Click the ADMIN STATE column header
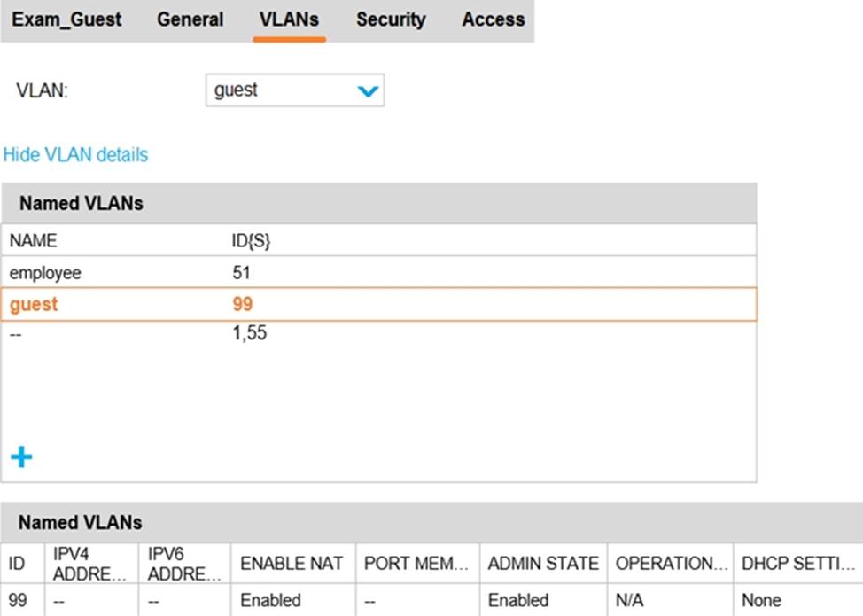 pos(543,563)
